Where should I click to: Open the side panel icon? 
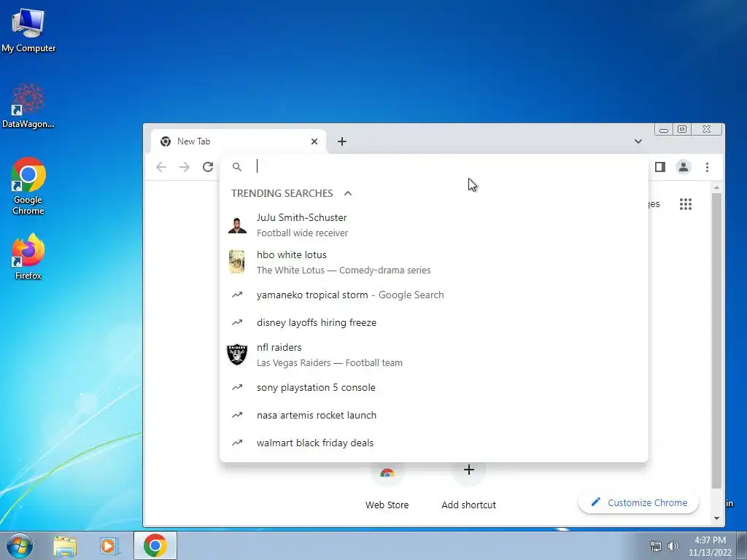[x=659, y=167]
